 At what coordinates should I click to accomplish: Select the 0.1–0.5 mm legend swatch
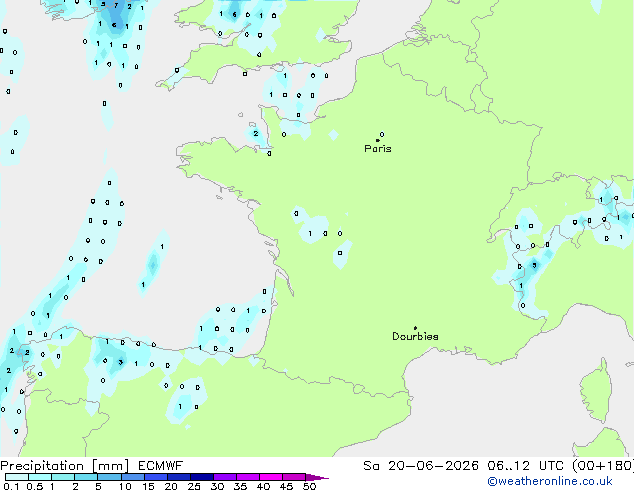(17, 477)
